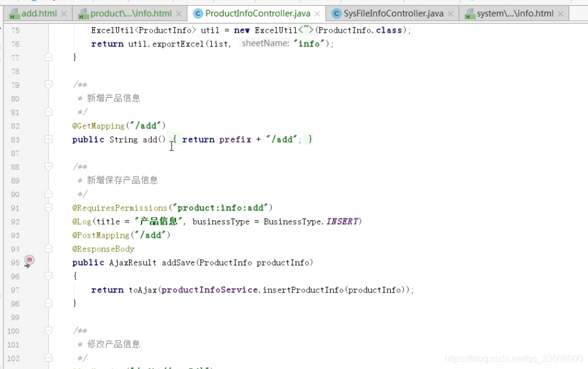Click the @PostMapping annotation
588x369 pixels.
click(x=101, y=235)
